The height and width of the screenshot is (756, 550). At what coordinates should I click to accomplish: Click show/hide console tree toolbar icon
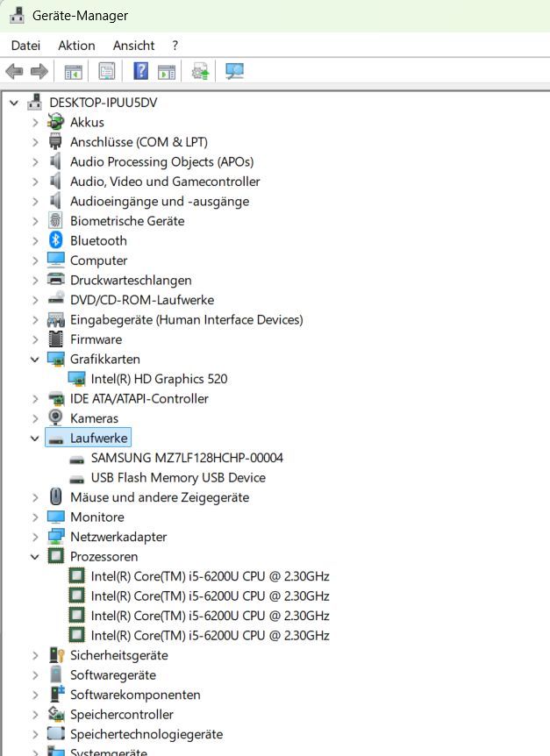(x=74, y=71)
